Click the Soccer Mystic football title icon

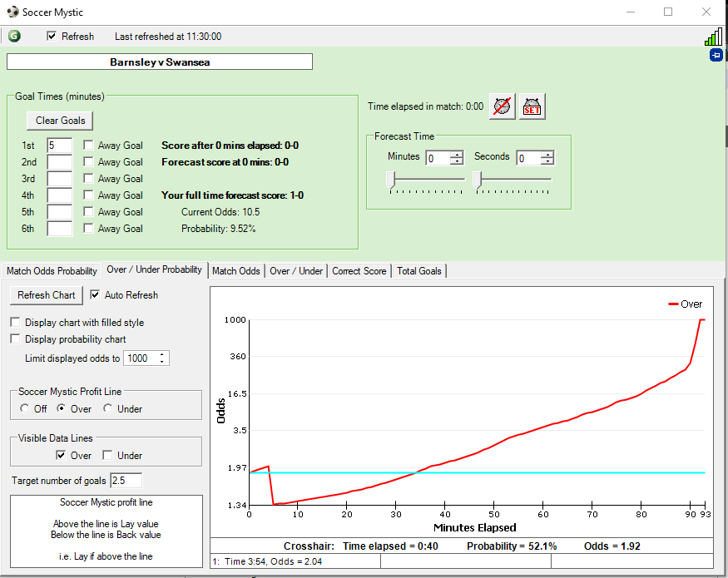pos(11,12)
